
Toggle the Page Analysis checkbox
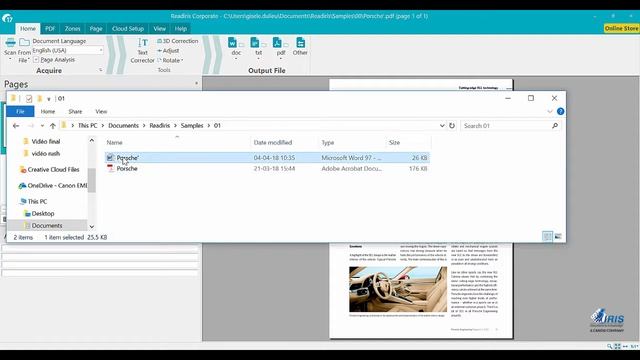tap(36, 60)
